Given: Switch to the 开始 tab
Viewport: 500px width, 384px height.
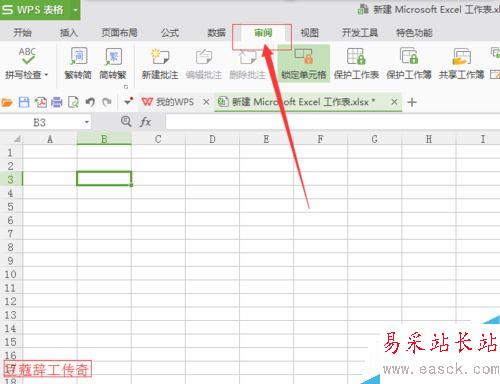Looking at the screenshot, I should point(22,33).
